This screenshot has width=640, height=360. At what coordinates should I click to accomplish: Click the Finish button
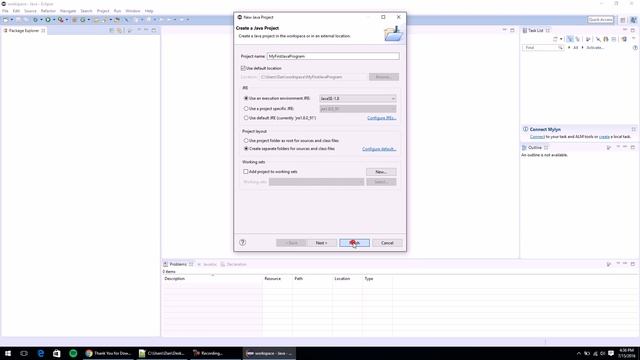[x=354, y=243]
